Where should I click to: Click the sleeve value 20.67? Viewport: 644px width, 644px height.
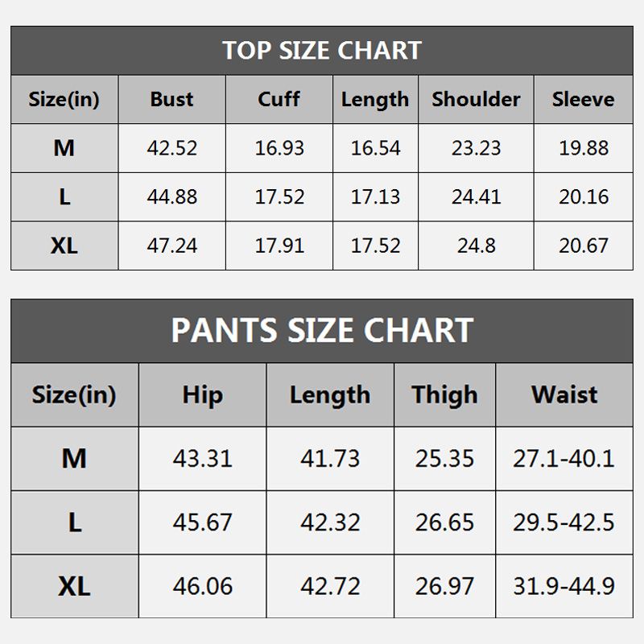pyautogui.click(x=583, y=246)
